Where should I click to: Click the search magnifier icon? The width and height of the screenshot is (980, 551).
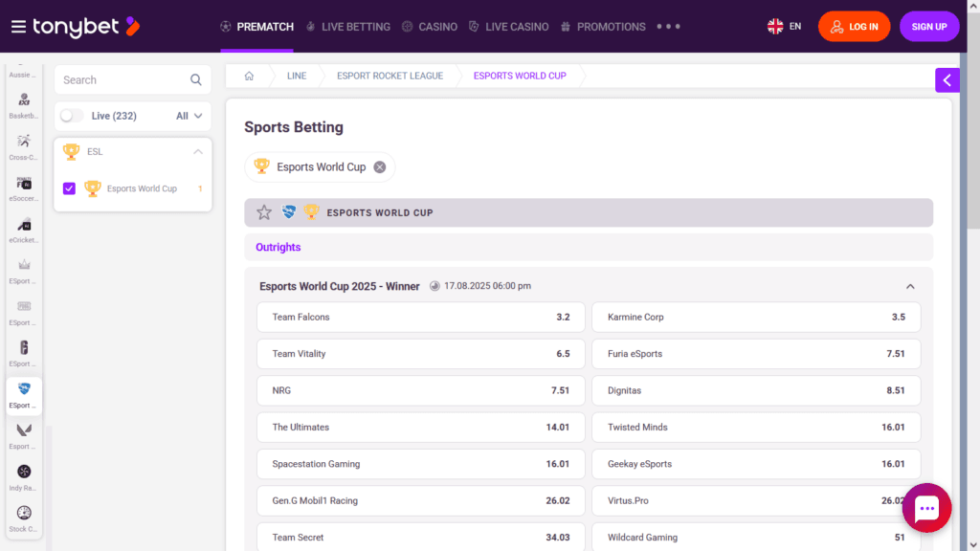coord(196,79)
